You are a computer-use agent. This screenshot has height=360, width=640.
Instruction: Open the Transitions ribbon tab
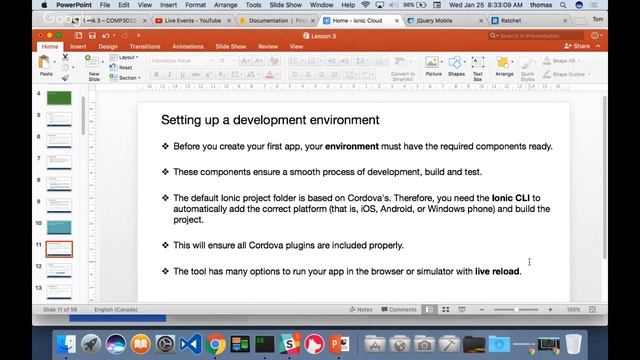144,47
